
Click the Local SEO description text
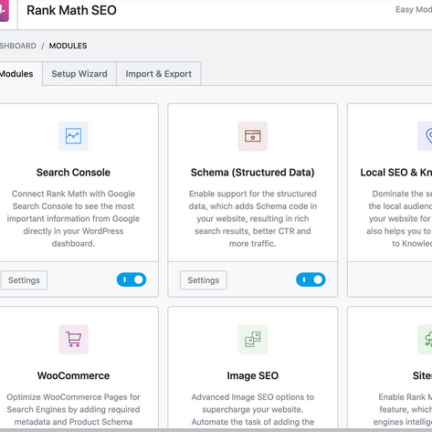click(x=399, y=219)
